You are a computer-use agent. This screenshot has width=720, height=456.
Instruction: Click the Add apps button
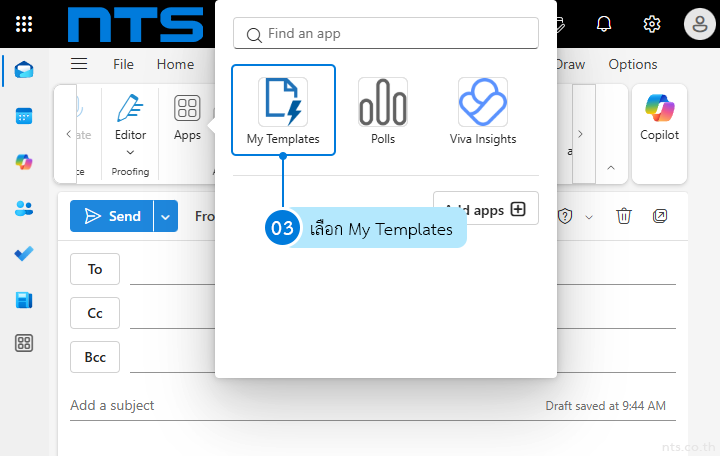click(x=486, y=209)
